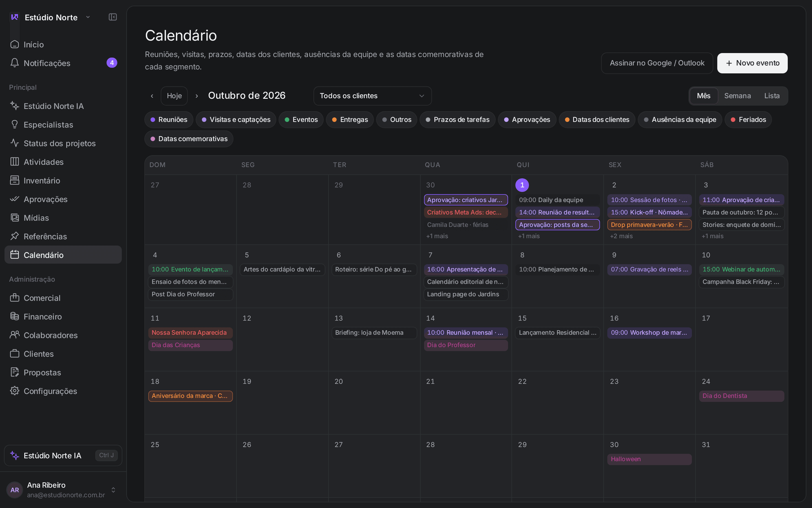Open Referências pin item

pyautogui.click(x=63, y=236)
